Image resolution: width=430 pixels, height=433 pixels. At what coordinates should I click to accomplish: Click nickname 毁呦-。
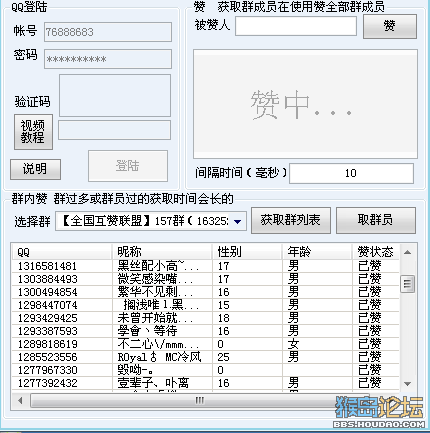click(136, 370)
